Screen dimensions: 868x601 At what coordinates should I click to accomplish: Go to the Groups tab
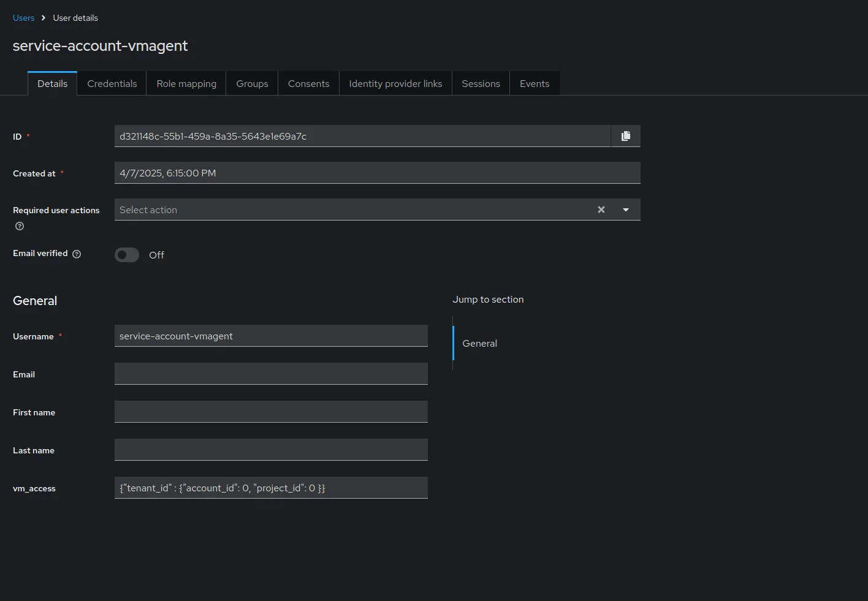(x=252, y=84)
